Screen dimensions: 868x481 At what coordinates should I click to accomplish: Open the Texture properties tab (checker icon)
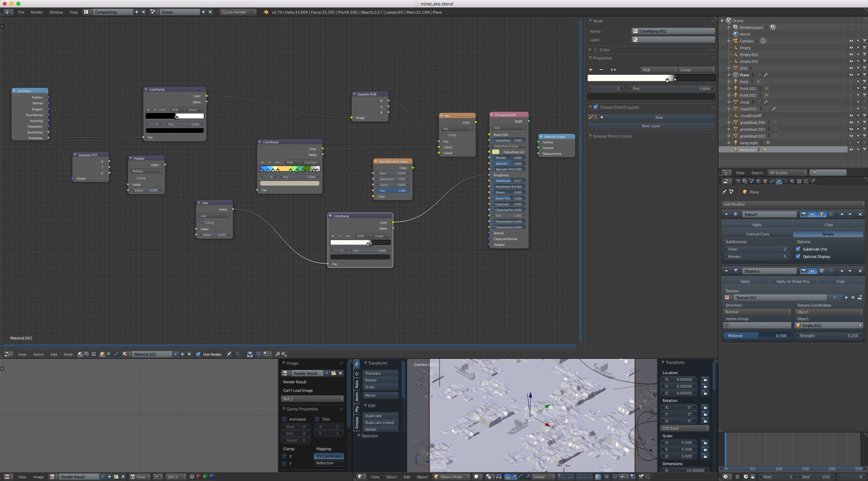point(799,181)
